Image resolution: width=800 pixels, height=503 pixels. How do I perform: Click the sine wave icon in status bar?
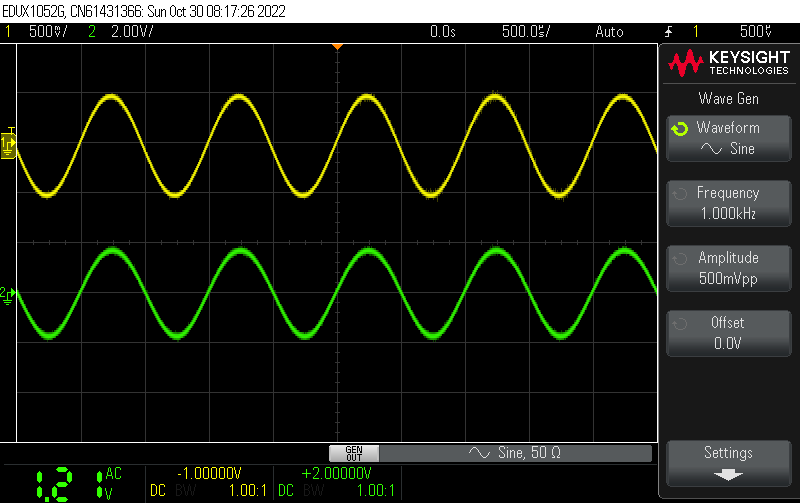pos(479,453)
